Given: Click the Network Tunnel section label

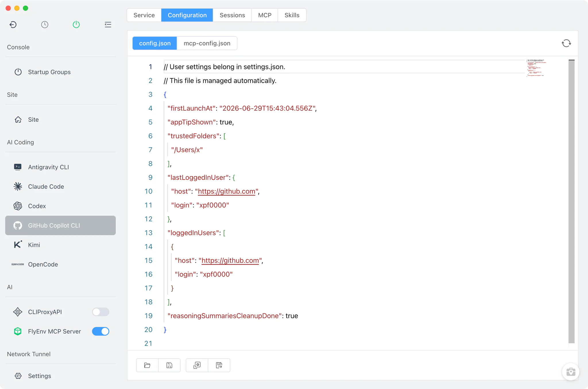Looking at the screenshot, I should pyautogui.click(x=29, y=354).
